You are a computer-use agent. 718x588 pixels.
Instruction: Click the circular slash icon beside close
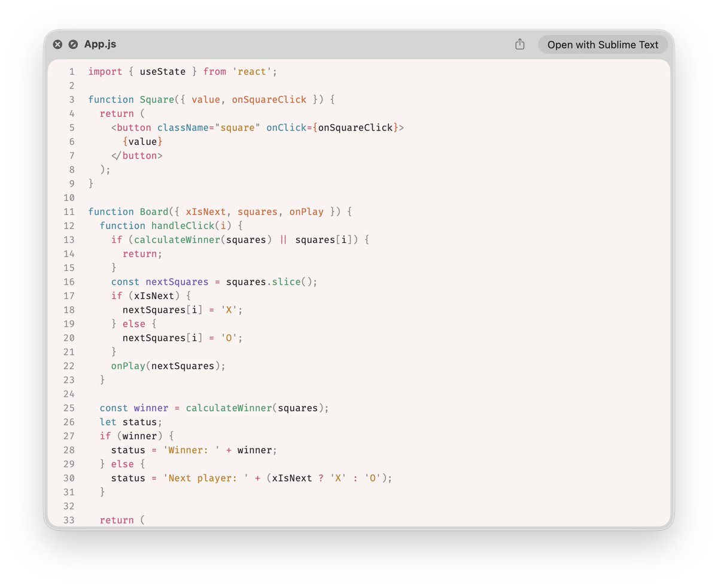(73, 44)
